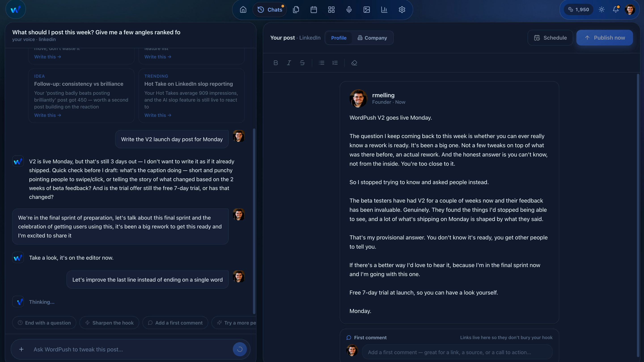Toggle the sun light-theme icon

pos(602,9)
